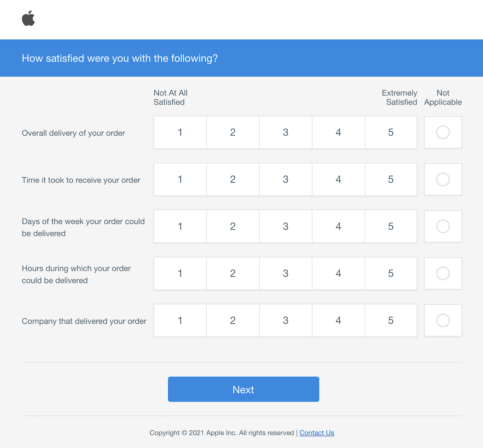Image resolution: width=483 pixels, height=448 pixels.
Task: Select Not Applicable for Overall delivery
Action: point(443,132)
